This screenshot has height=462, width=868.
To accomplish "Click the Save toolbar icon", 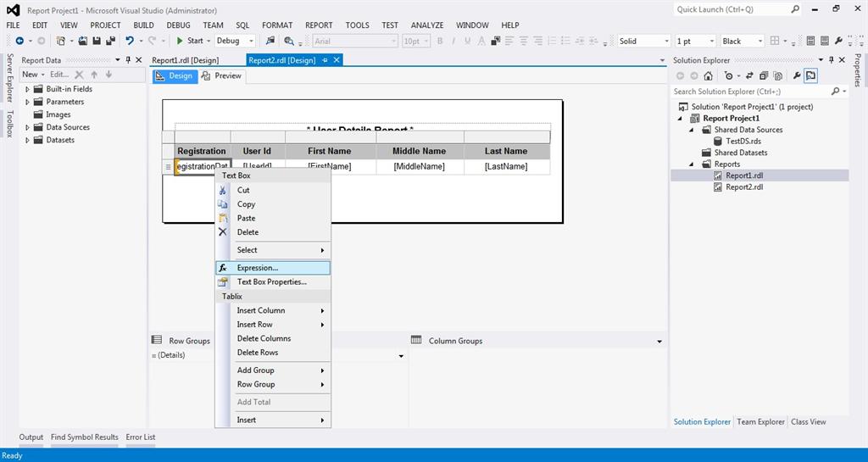I will (97, 41).
